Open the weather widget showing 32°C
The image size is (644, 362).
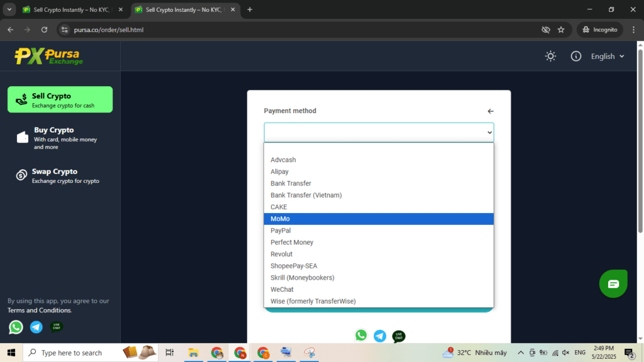[x=475, y=353]
